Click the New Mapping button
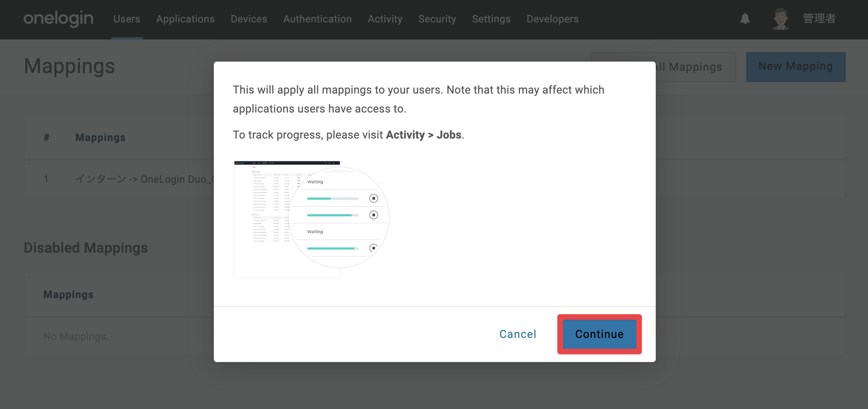Screen dimensions: 868x409 796,67
